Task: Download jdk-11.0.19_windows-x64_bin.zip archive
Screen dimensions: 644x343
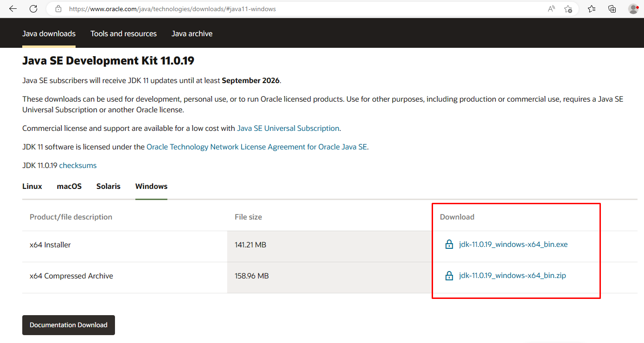Action: [x=512, y=275]
